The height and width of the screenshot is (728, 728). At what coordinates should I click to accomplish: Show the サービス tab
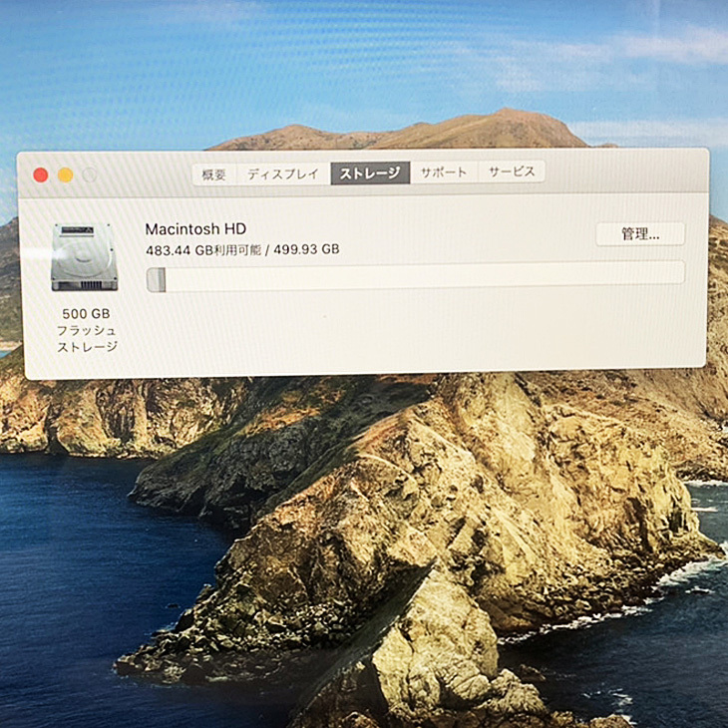pos(512,172)
